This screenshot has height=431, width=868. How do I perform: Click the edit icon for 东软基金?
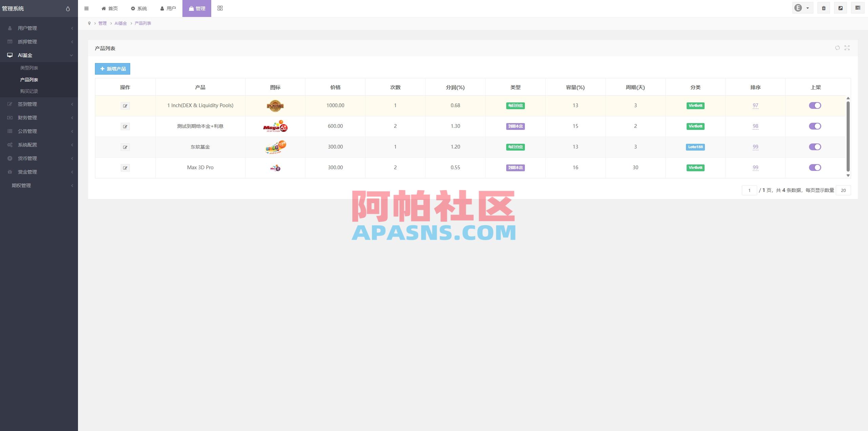(x=125, y=147)
